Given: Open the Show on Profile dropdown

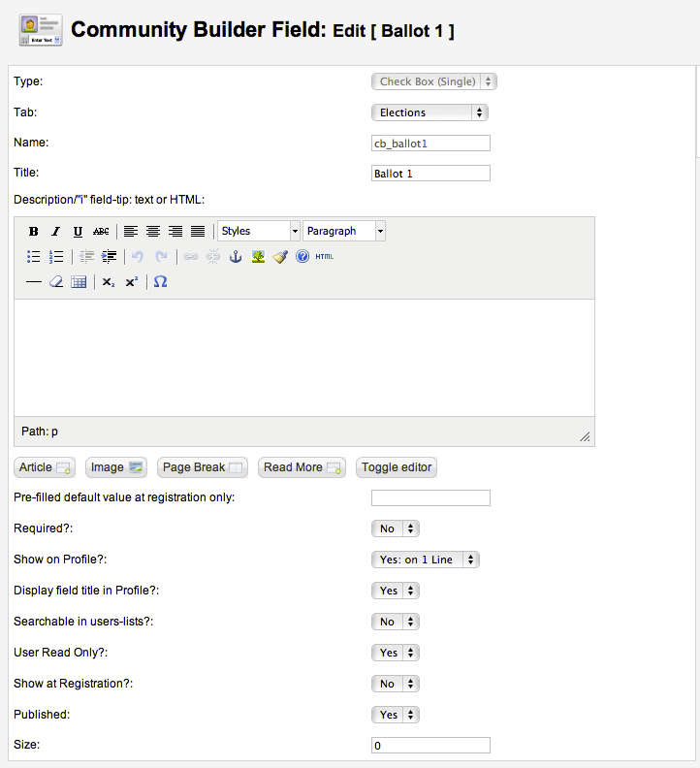Looking at the screenshot, I should (x=426, y=560).
